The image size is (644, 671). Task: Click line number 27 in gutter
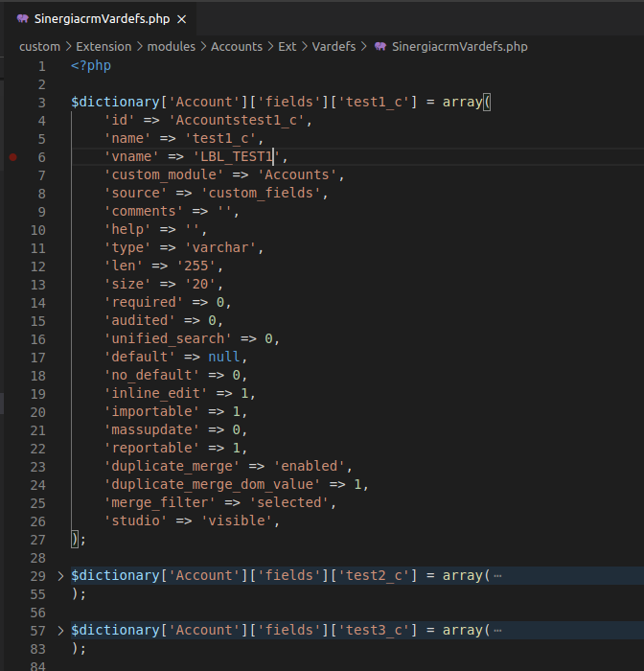click(38, 540)
